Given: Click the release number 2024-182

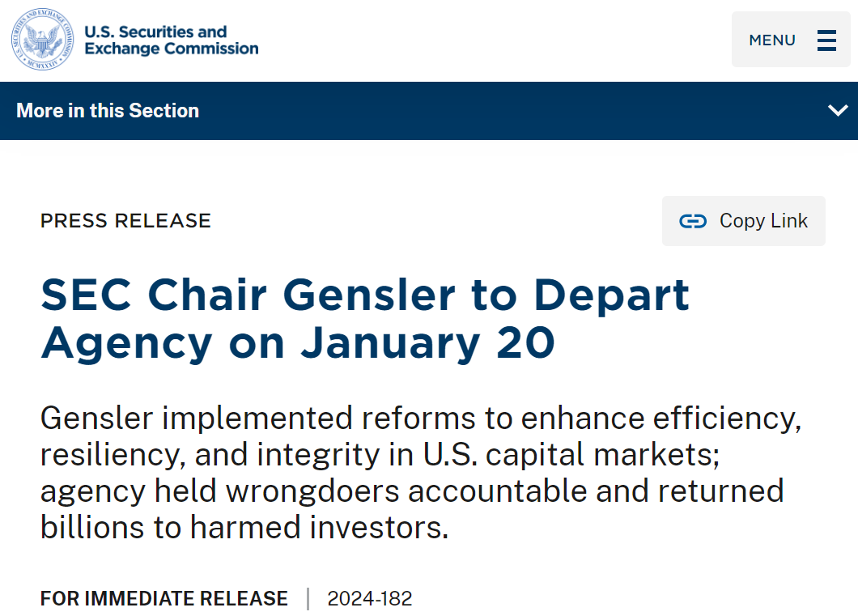Looking at the screenshot, I should (x=370, y=599).
